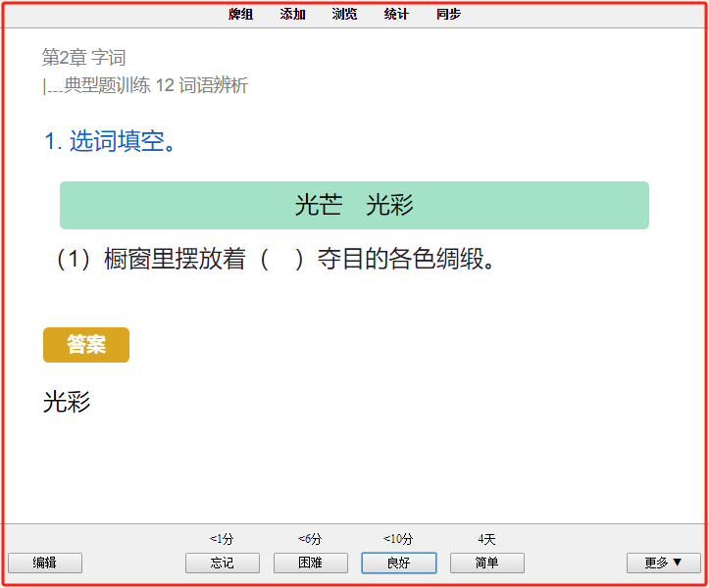The height and width of the screenshot is (588, 709).
Task: Click the 编辑 edit button
Action: point(45,563)
